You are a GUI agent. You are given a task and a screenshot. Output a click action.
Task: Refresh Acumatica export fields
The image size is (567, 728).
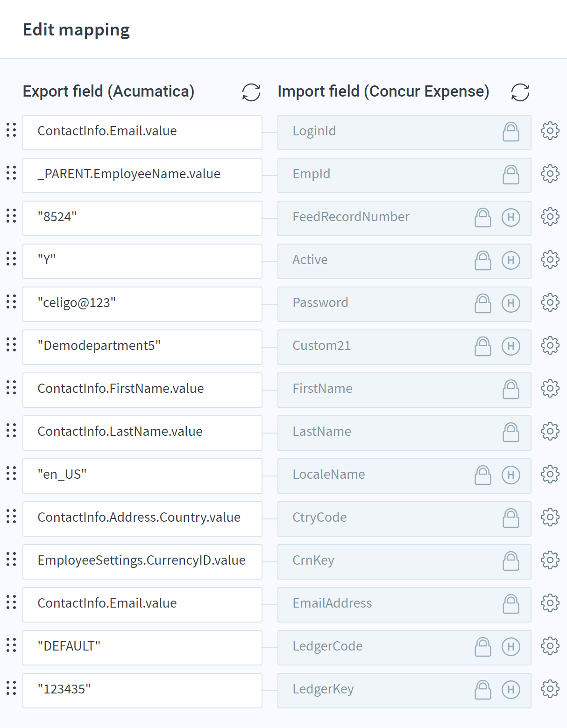(251, 92)
